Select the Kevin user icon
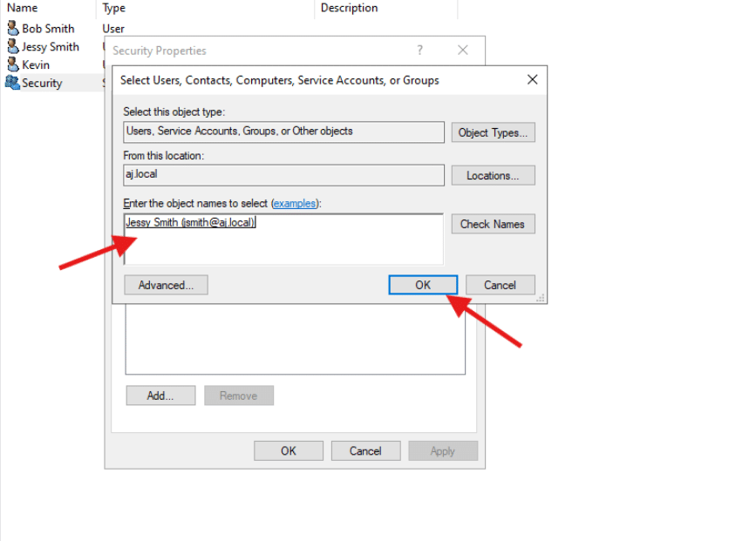 tap(12, 65)
